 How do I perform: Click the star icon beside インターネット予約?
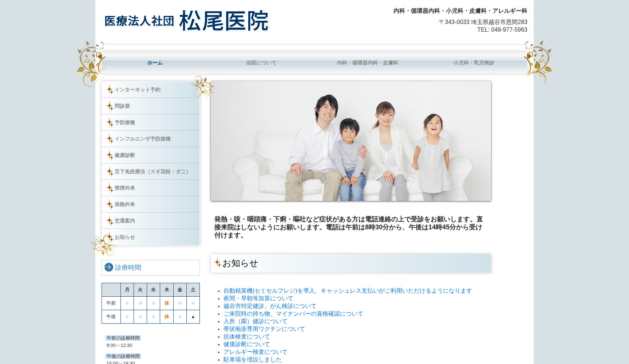[110, 90]
